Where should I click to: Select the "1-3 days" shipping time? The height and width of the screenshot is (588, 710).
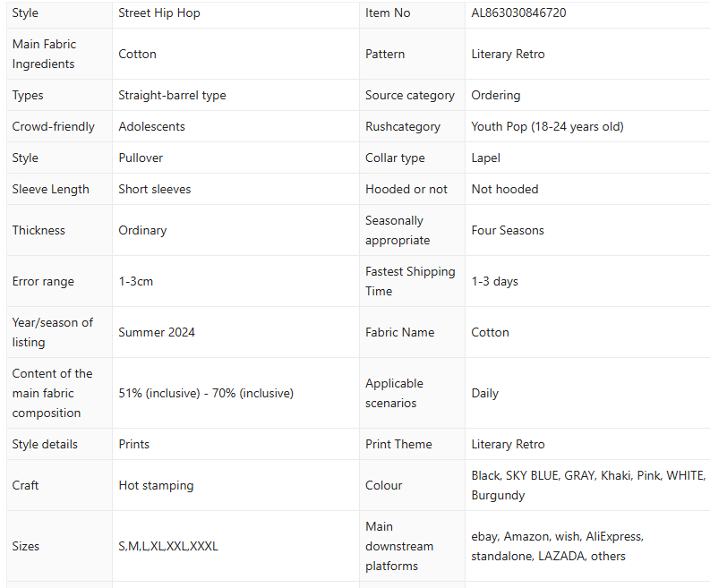494,281
